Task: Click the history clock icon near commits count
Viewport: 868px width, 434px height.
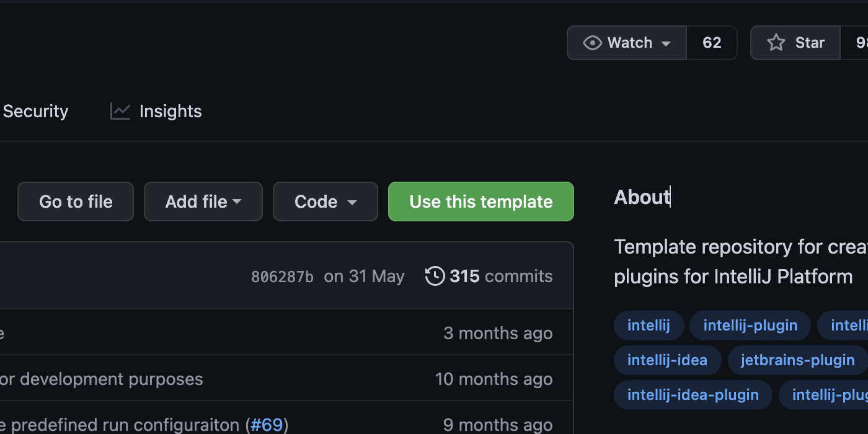Action: pos(435,276)
